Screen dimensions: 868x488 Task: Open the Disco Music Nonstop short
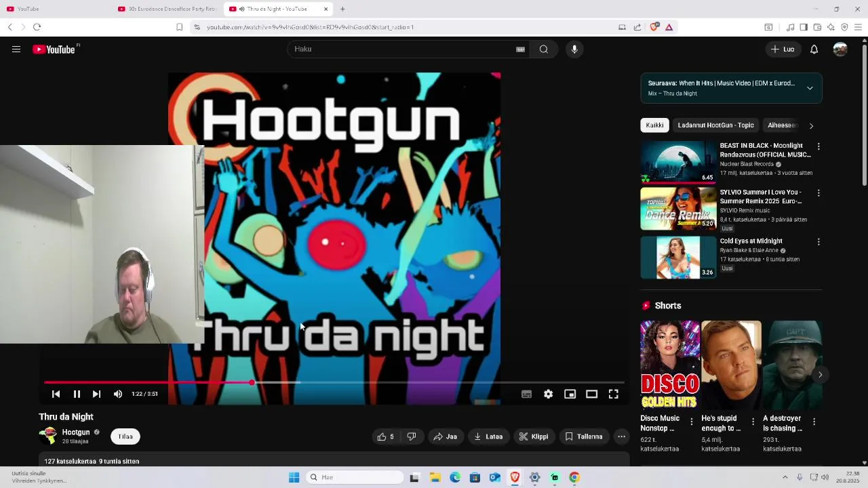tap(670, 365)
